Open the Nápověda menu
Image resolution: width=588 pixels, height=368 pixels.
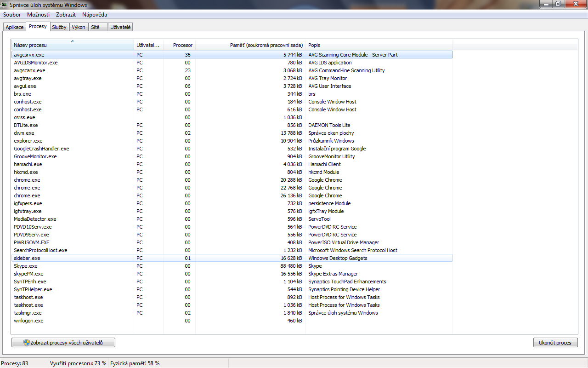(x=95, y=15)
